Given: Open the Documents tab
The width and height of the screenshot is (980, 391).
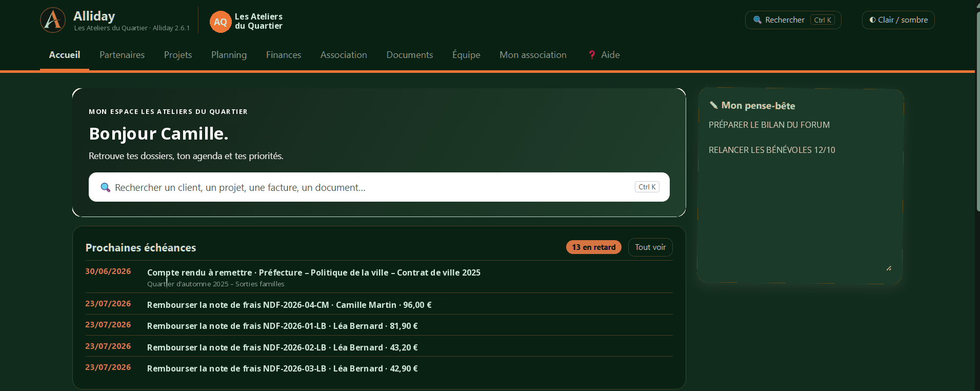Looking at the screenshot, I should click(x=410, y=55).
